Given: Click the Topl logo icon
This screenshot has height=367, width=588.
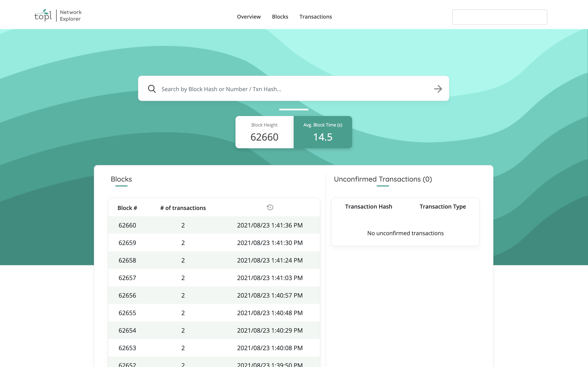Looking at the screenshot, I should coord(43,15).
